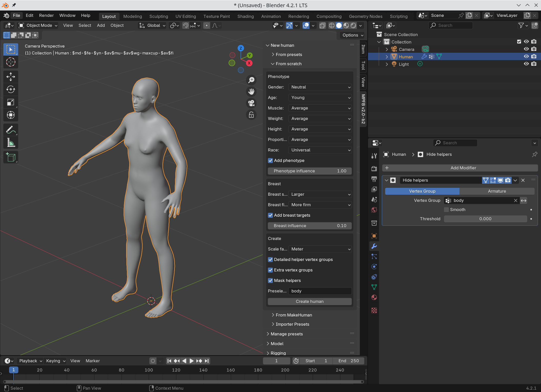Click the Sculpting workspace tab
541x392 pixels.
point(159,16)
